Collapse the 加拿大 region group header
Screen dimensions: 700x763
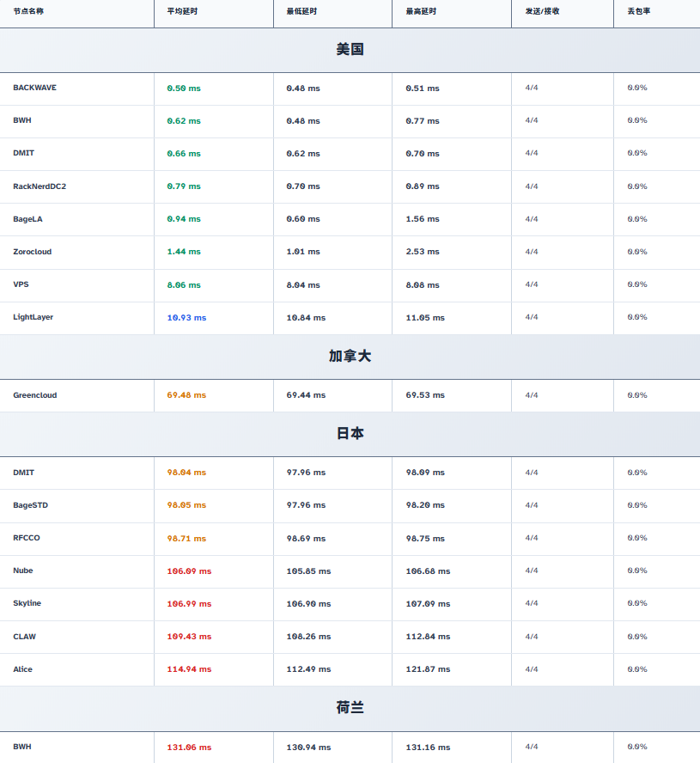[x=350, y=357]
